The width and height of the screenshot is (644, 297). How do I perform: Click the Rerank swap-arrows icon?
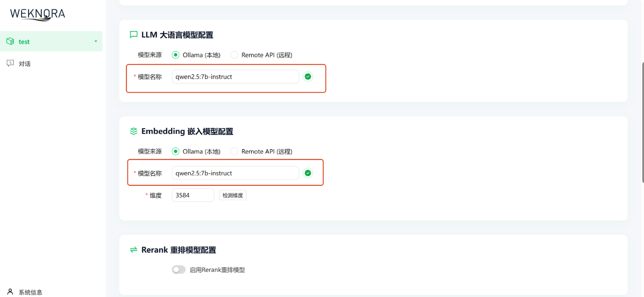tap(133, 250)
